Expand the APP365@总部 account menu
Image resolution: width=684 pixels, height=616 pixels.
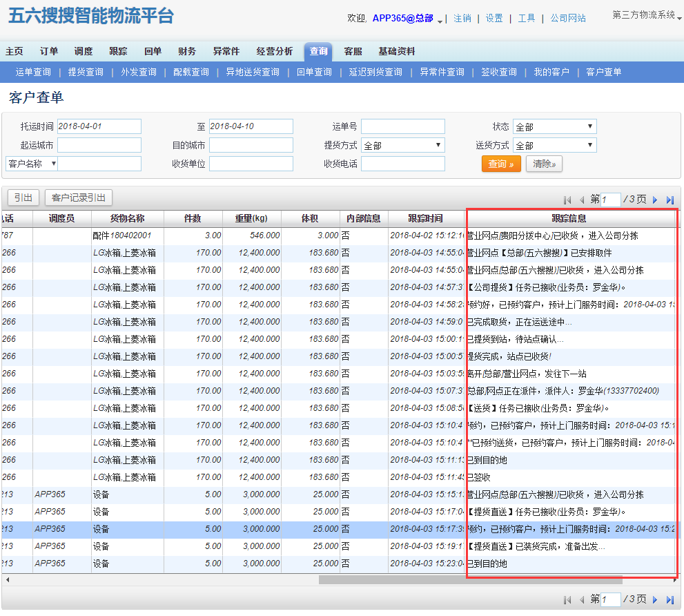tap(407, 19)
